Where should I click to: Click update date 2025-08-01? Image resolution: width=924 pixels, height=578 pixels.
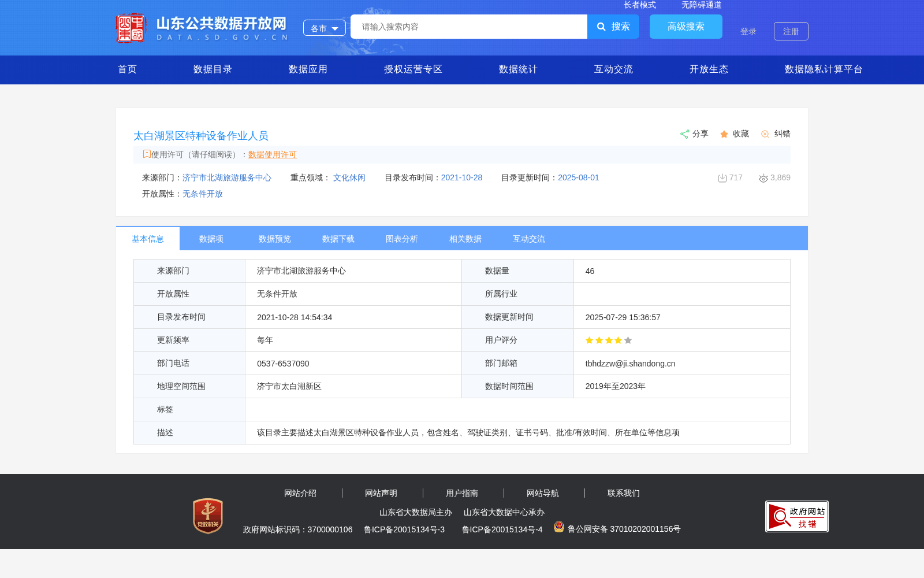coord(579,177)
